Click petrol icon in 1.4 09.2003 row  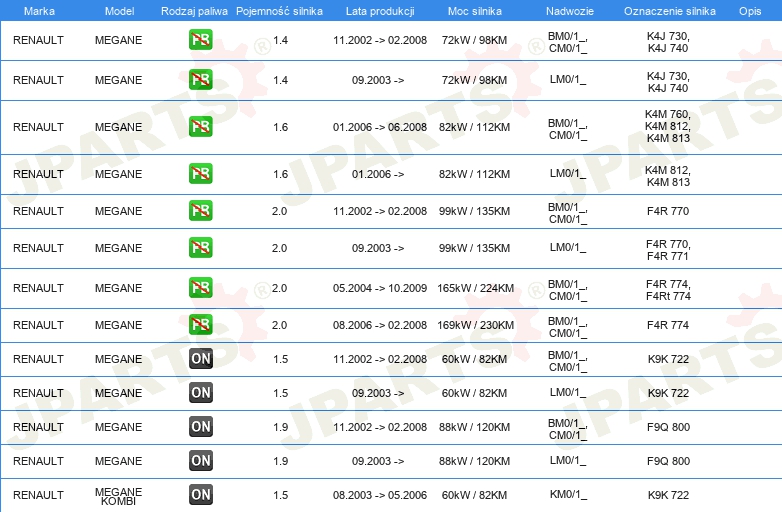click(200, 80)
